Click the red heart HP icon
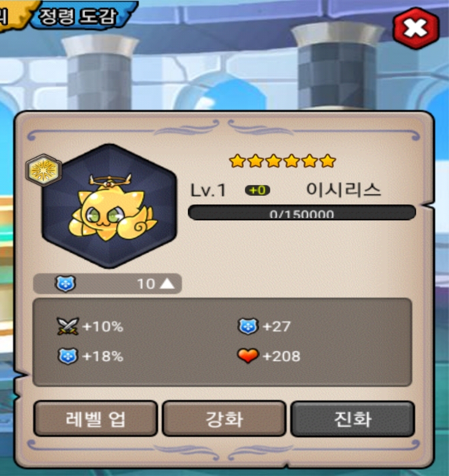Viewport: 449px width, 476px height. coord(248,356)
